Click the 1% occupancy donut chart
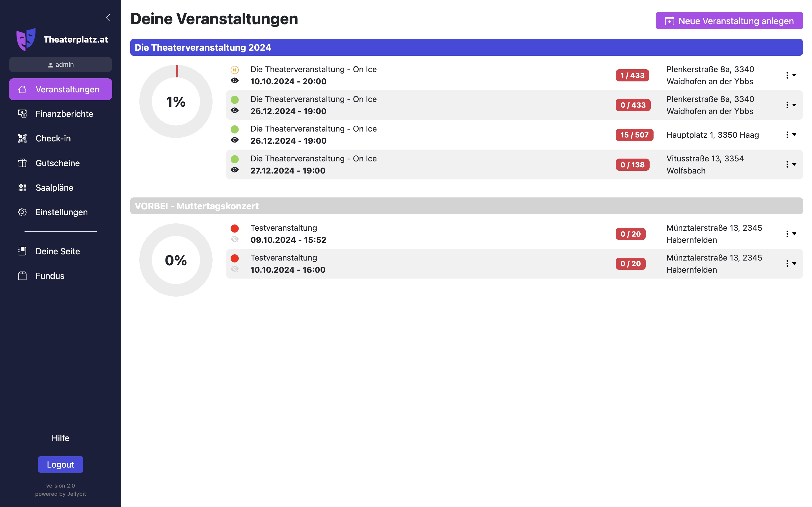This screenshot has width=812, height=507. [x=176, y=101]
